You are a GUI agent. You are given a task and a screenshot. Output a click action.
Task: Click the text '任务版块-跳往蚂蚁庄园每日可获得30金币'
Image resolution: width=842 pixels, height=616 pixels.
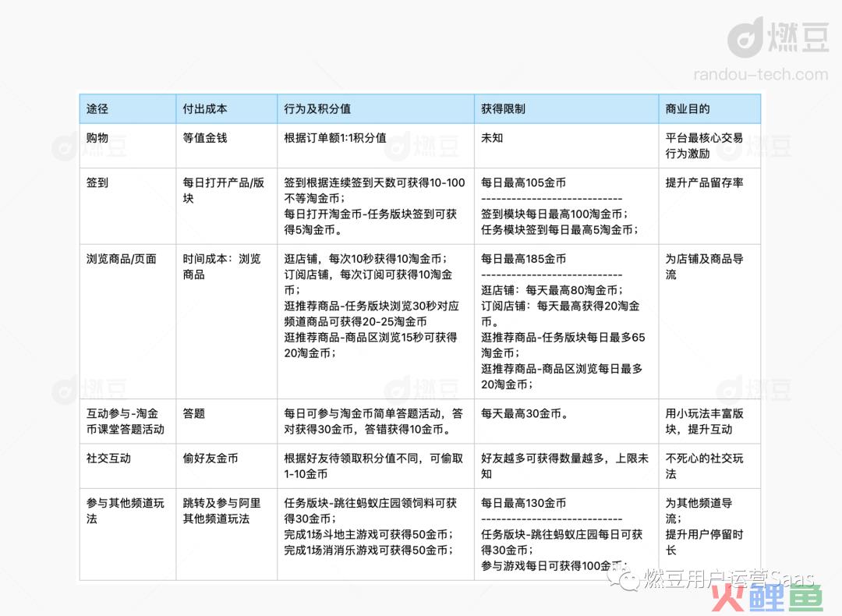tap(561, 543)
